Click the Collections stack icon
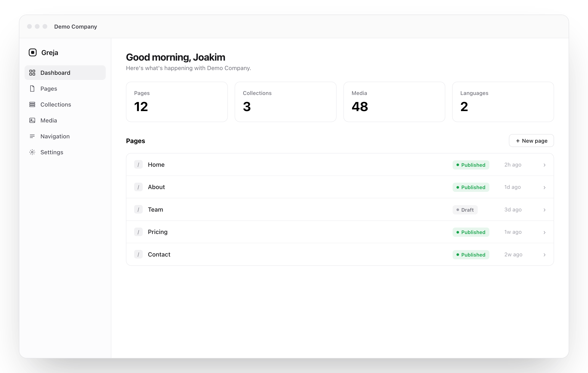588x373 pixels. pos(32,104)
